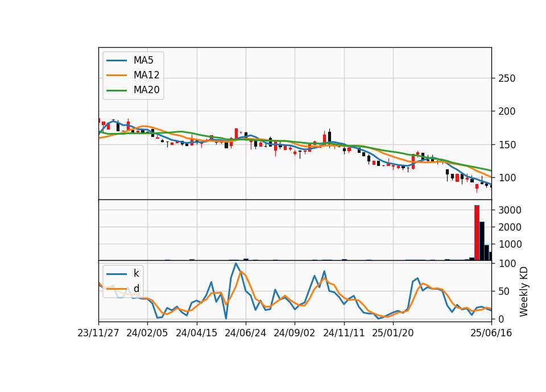546x392 pixels.
Task: Click the MA20 legend label
Action: point(146,90)
